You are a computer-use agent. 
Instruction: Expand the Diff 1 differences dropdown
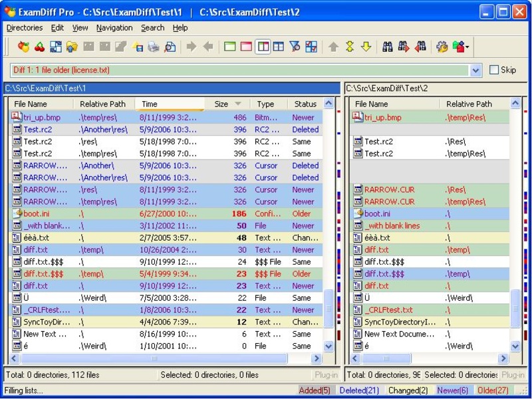[475, 70]
